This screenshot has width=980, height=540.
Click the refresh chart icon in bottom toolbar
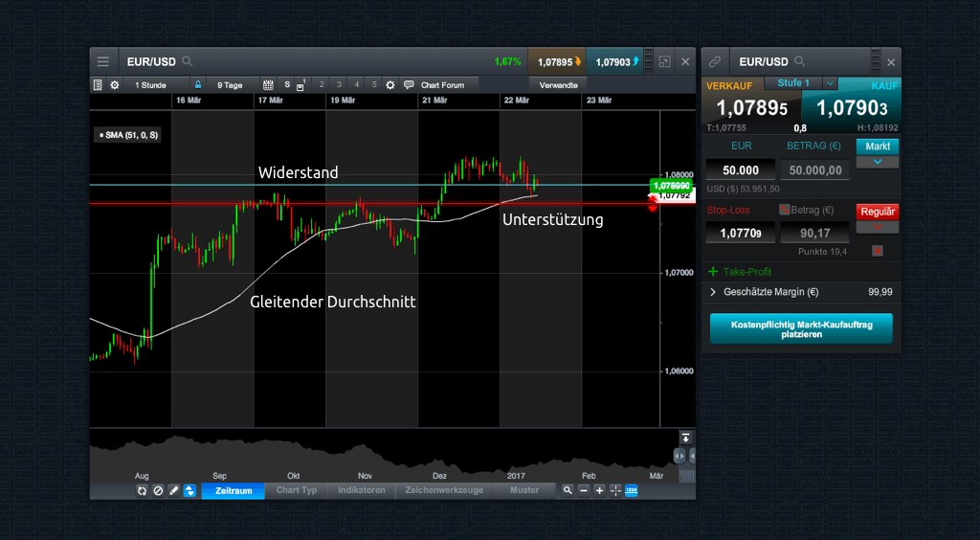point(142,490)
